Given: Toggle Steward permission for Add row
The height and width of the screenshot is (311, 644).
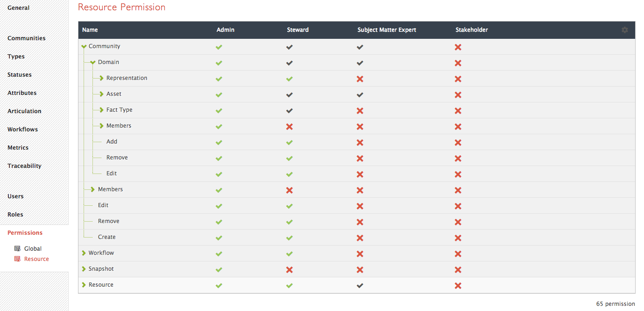Looking at the screenshot, I should pyautogui.click(x=290, y=142).
